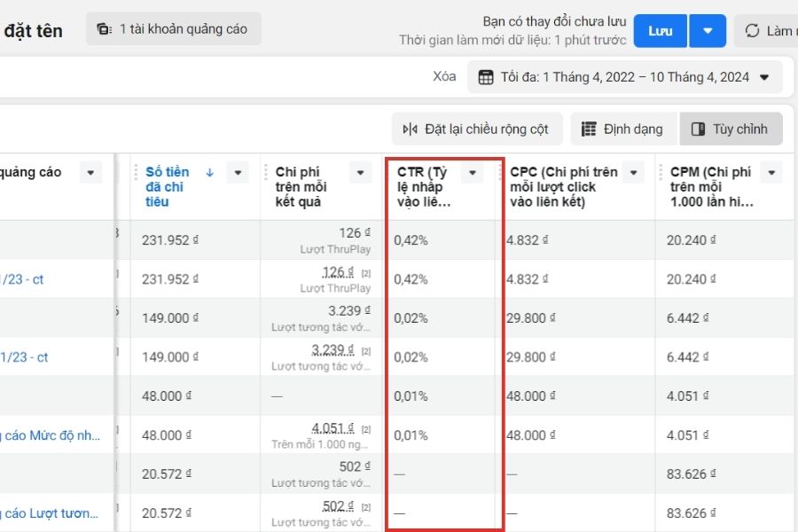Click the drag handle of CPM column
The height and width of the screenshot is (532, 798).
click(x=661, y=173)
